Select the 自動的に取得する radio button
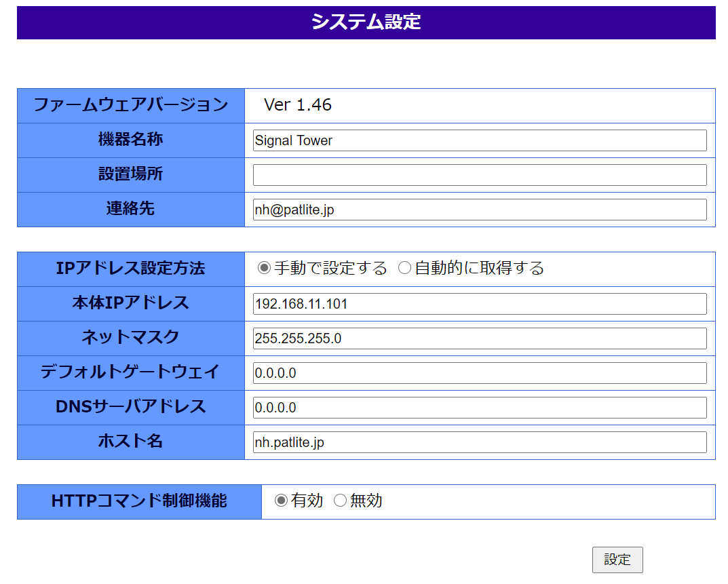728x584 pixels. (405, 268)
